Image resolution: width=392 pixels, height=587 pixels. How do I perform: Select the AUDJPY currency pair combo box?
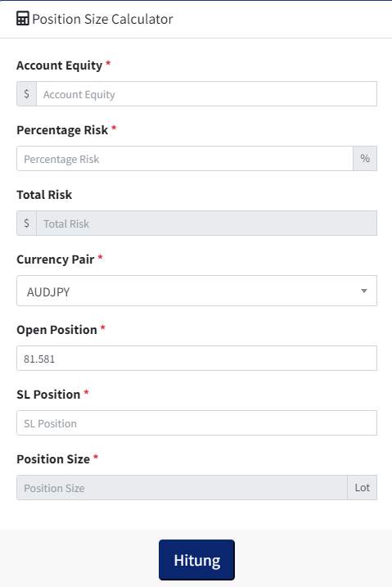(x=196, y=291)
